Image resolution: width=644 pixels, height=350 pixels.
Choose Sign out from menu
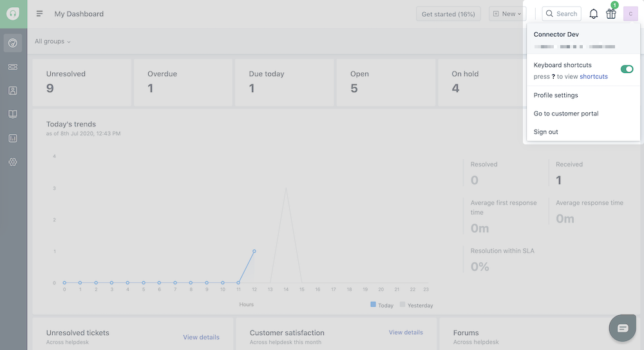click(546, 132)
